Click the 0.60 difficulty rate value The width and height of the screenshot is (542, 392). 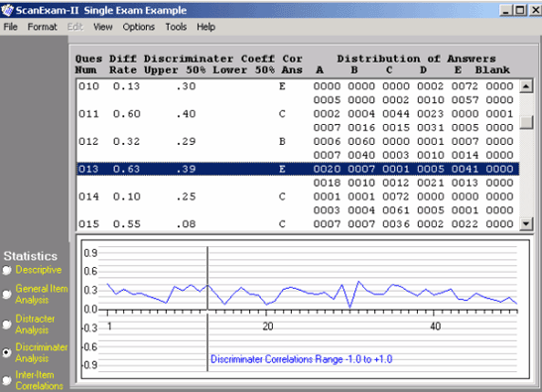point(126,114)
